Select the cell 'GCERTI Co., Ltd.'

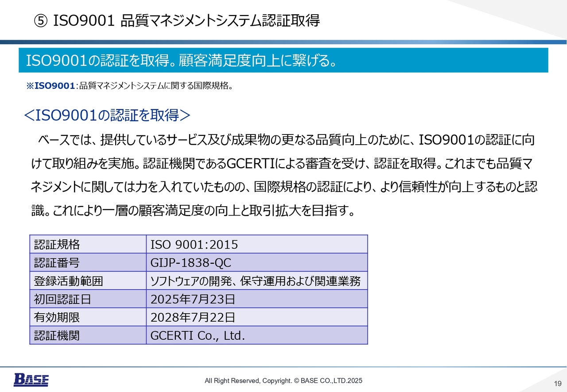pyautogui.click(x=257, y=335)
